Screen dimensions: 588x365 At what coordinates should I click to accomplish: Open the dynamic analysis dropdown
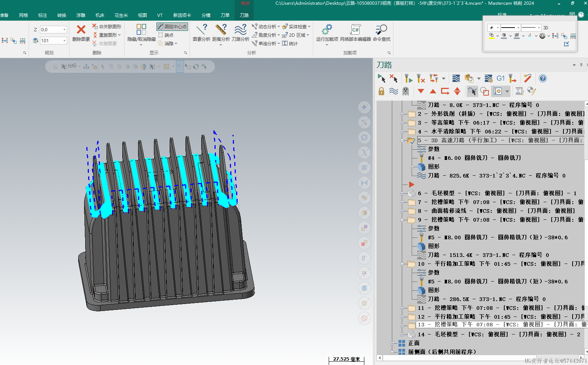click(x=278, y=26)
